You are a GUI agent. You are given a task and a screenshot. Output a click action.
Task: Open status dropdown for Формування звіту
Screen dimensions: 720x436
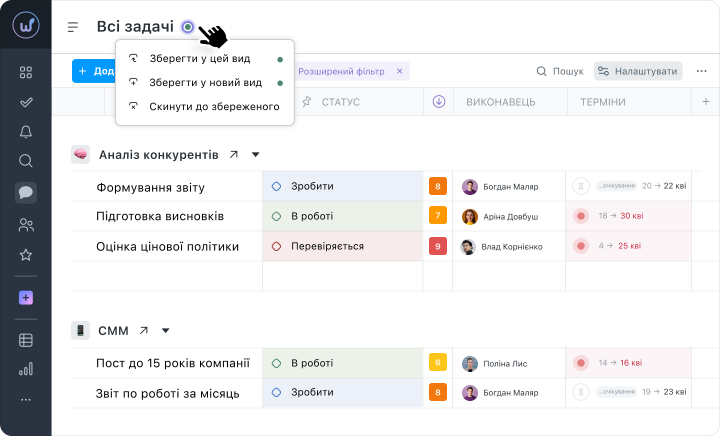tap(342, 186)
